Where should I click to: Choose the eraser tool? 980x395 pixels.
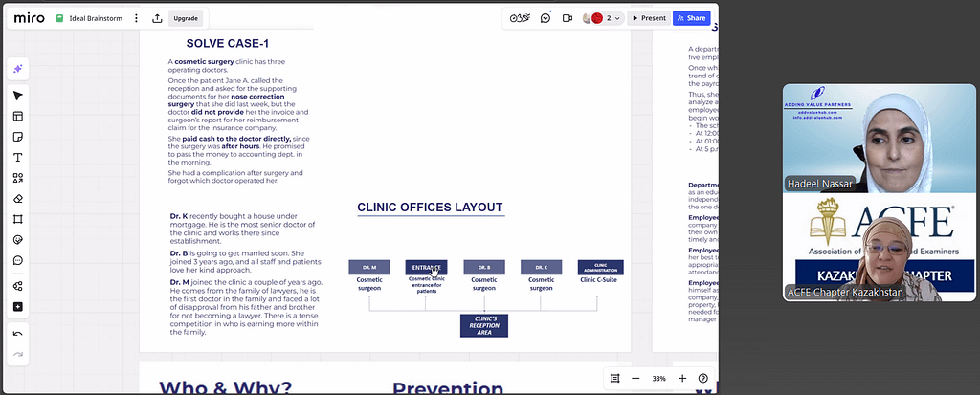tap(18, 198)
